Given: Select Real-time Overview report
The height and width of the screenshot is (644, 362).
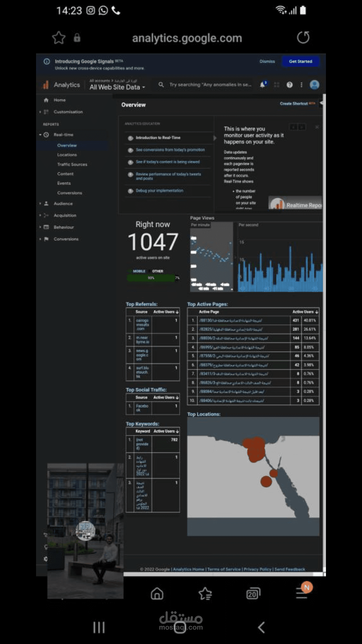Looking at the screenshot, I should pyautogui.click(x=67, y=145).
